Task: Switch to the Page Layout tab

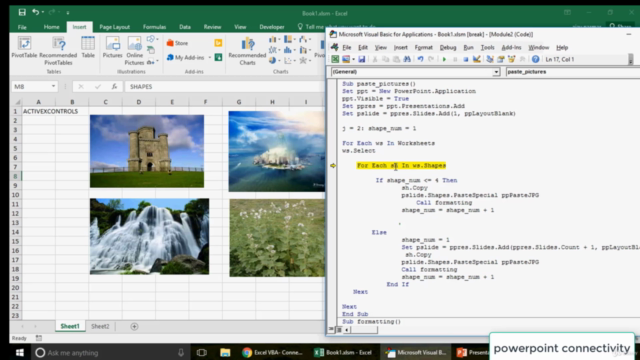Action: tap(114, 27)
